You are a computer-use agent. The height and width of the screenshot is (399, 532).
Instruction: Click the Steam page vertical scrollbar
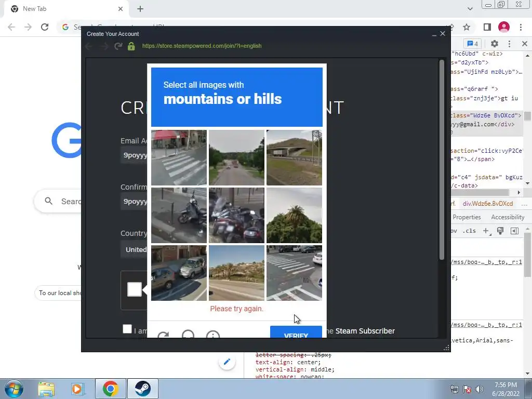(442, 159)
